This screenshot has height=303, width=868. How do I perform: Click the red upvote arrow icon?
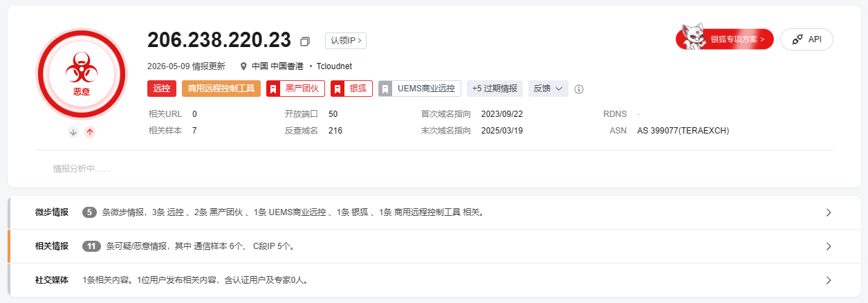pyautogui.click(x=90, y=132)
